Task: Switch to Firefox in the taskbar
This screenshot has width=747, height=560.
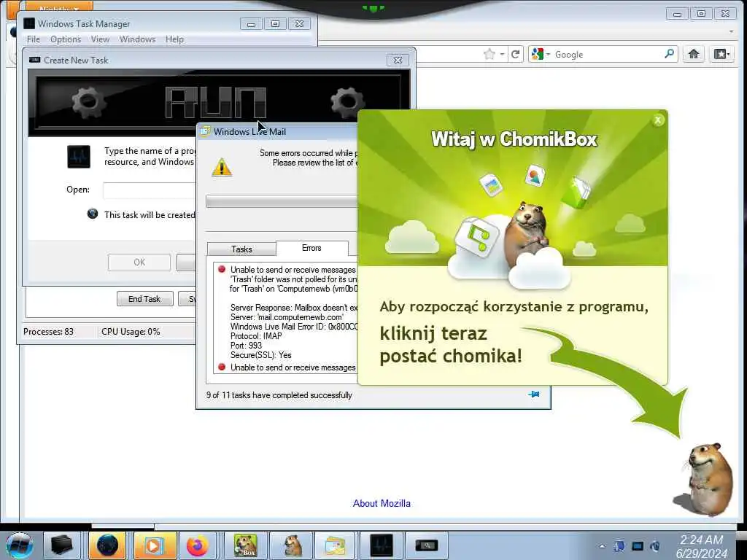Action: point(197,545)
